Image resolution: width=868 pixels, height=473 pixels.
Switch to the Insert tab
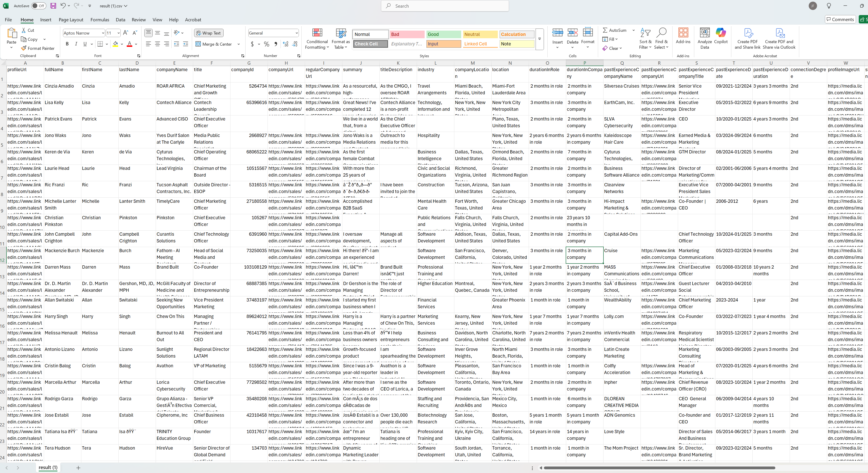tap(45, 19)
